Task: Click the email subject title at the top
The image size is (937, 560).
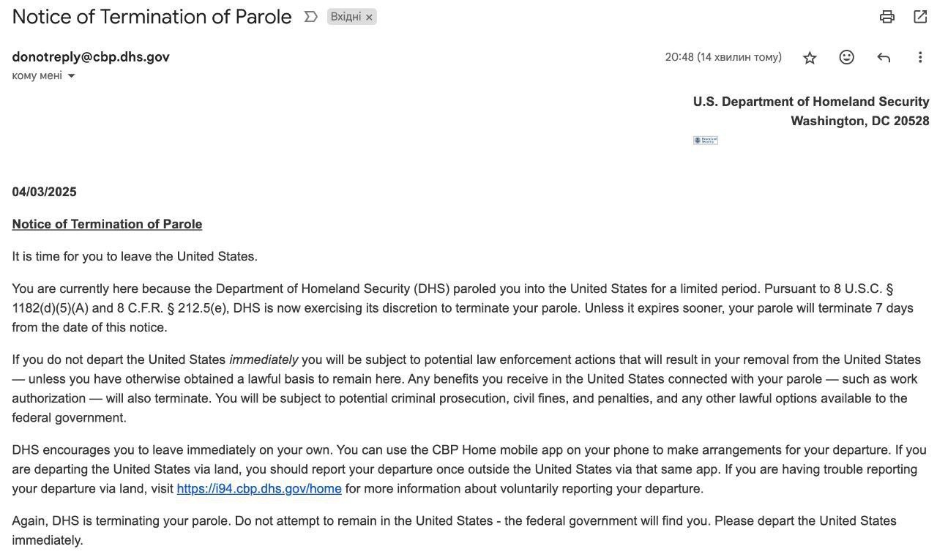Action: [x=152, y=17]
